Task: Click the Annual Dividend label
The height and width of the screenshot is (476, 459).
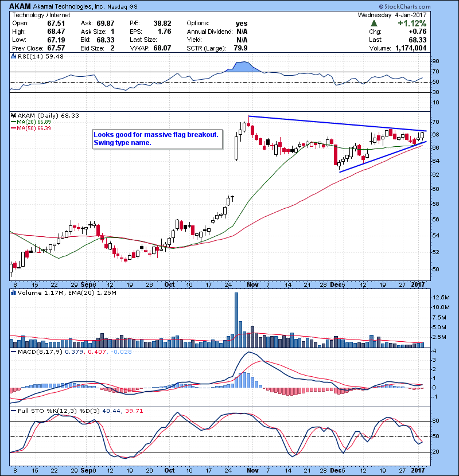Action: pos(209,32)
